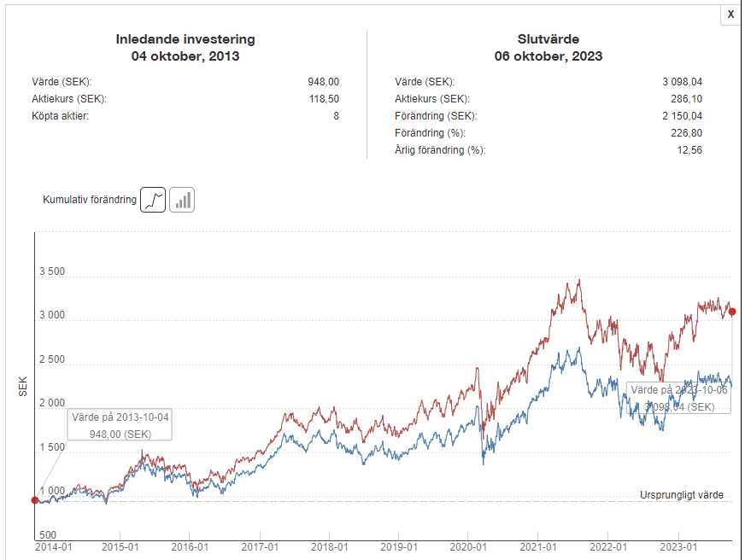Click the 3 500 y-axis label

[x=51, y=272]
